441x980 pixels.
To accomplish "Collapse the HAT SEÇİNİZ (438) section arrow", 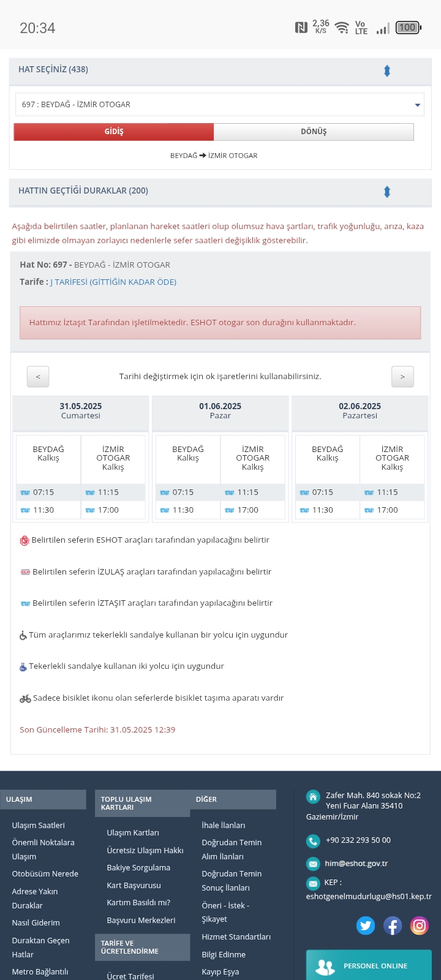I will (x=387, y=70).
